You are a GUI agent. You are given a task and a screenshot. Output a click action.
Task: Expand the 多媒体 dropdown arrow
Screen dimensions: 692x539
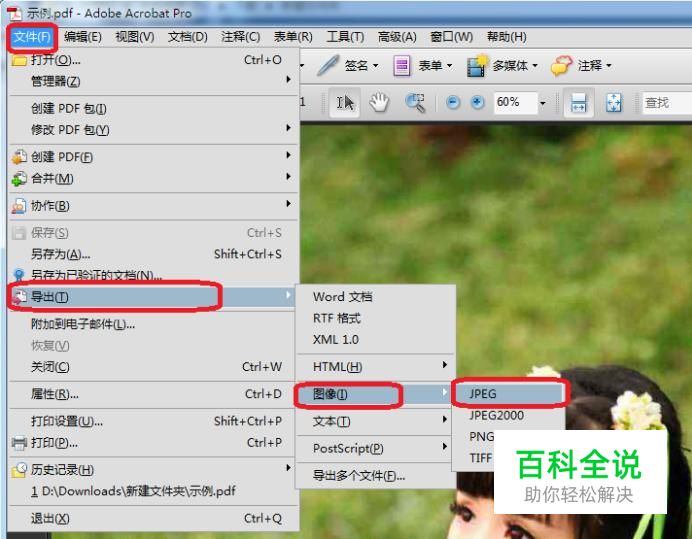coord(535,66)
